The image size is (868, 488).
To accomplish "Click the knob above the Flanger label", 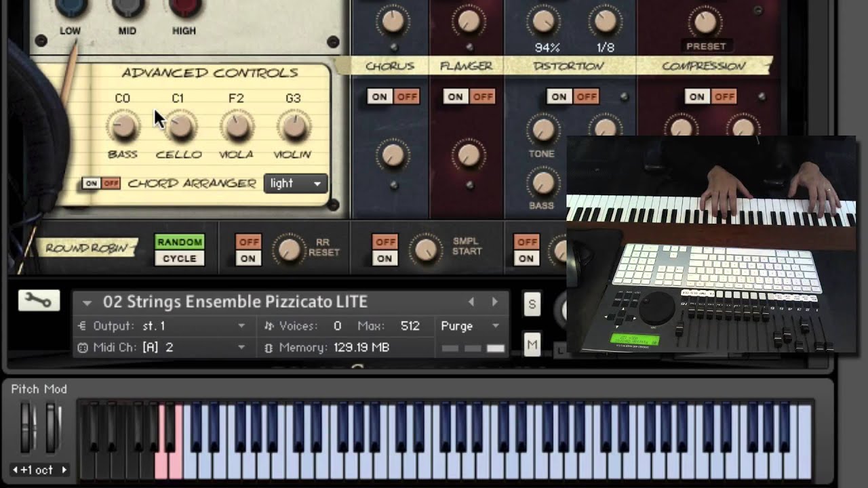I will click(x=469, y=21).
